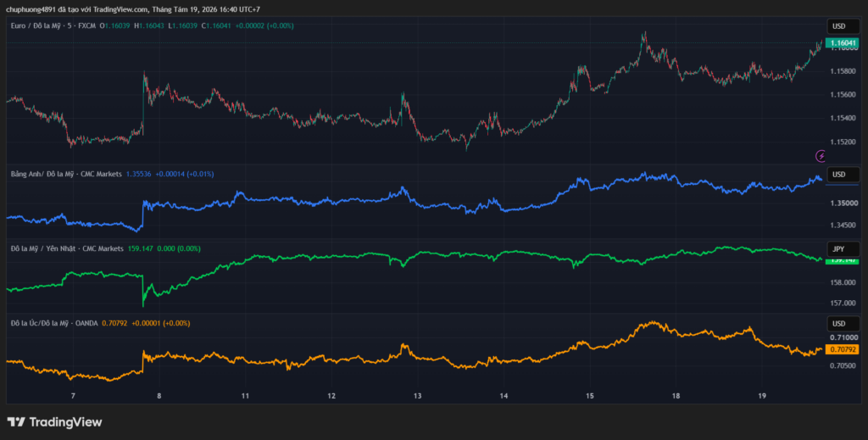Click the 1.34500 price axis label
This screenshot has width=868, height=440.
[x=844, y=225]
